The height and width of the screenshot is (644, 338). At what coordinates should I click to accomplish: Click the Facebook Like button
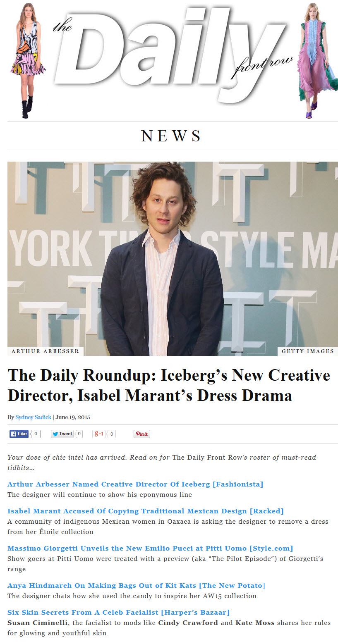point(19,434)
